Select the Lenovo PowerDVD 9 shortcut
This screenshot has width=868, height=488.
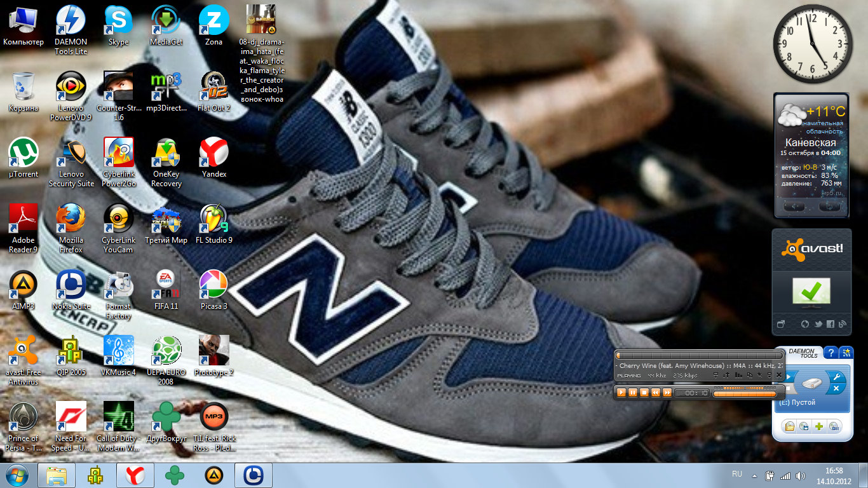[x=71, y=97]
